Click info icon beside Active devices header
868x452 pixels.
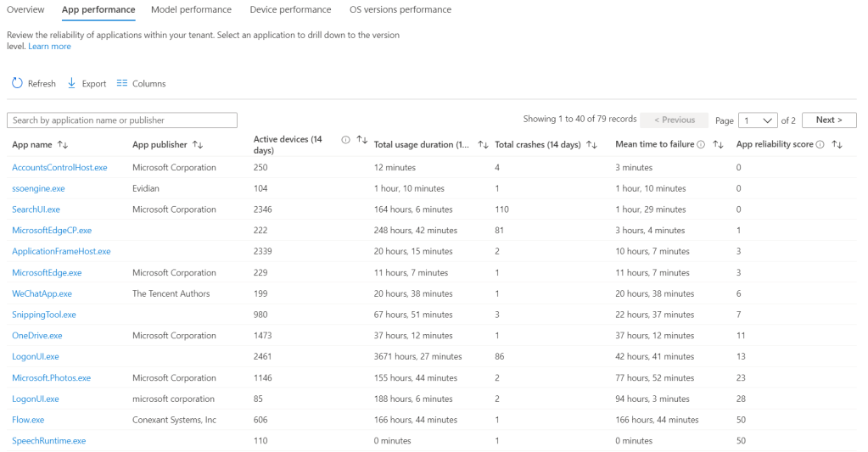pyautogui.click(x=345, y=140)
